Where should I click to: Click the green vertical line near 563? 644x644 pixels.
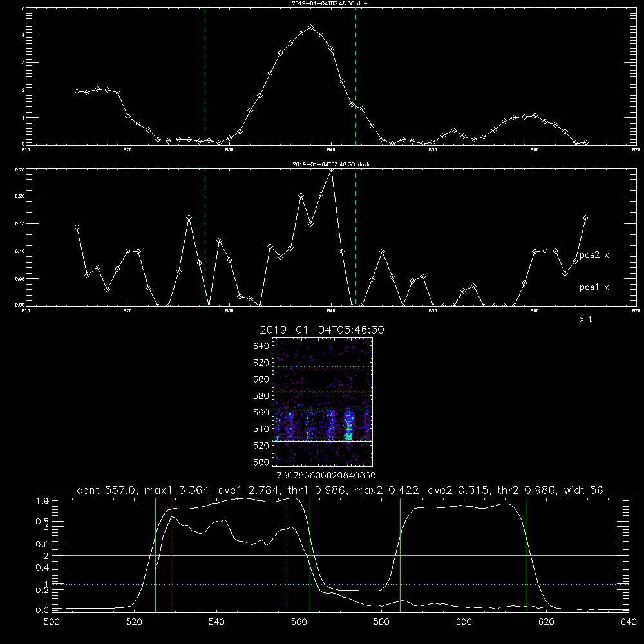310,554
